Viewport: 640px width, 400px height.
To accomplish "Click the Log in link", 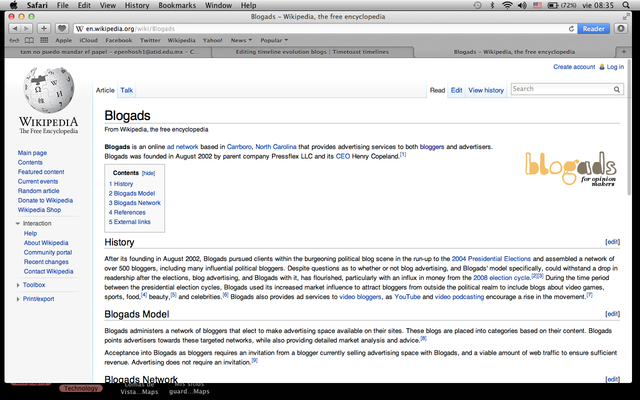I will click(615, 67).
